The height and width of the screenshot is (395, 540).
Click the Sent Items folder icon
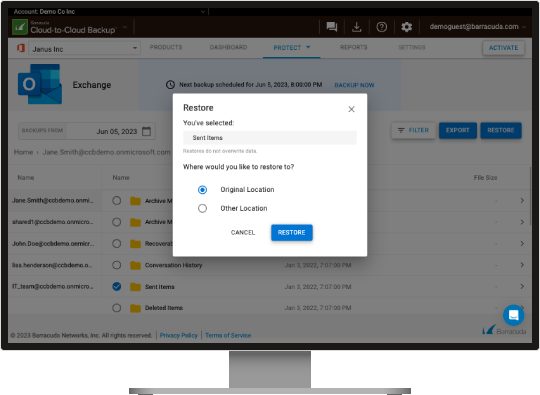(135, 287)
